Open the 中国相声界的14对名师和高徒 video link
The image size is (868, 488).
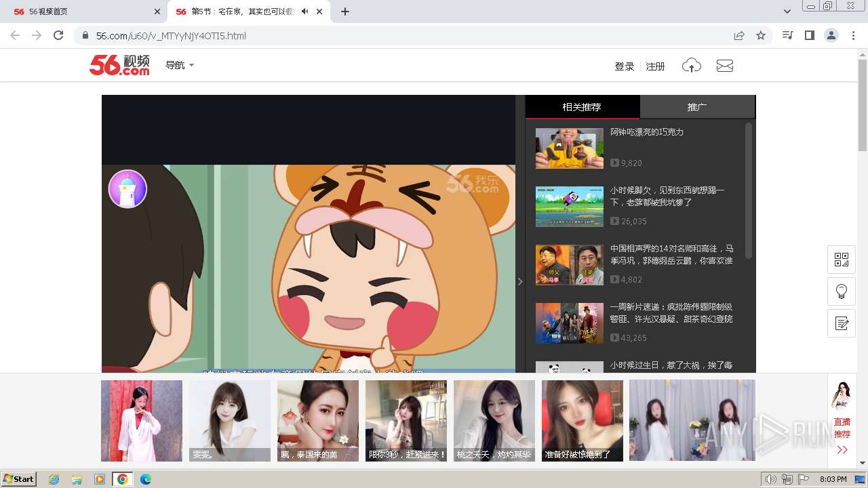(671, 254)
